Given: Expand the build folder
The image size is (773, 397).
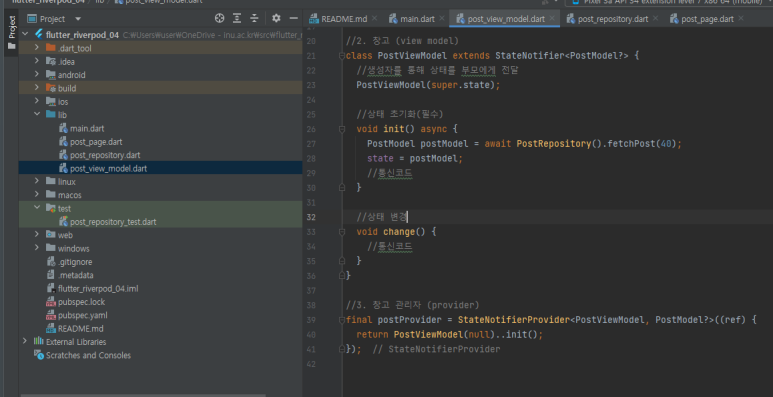Looking at the screenshot, I should coord(37,87).
